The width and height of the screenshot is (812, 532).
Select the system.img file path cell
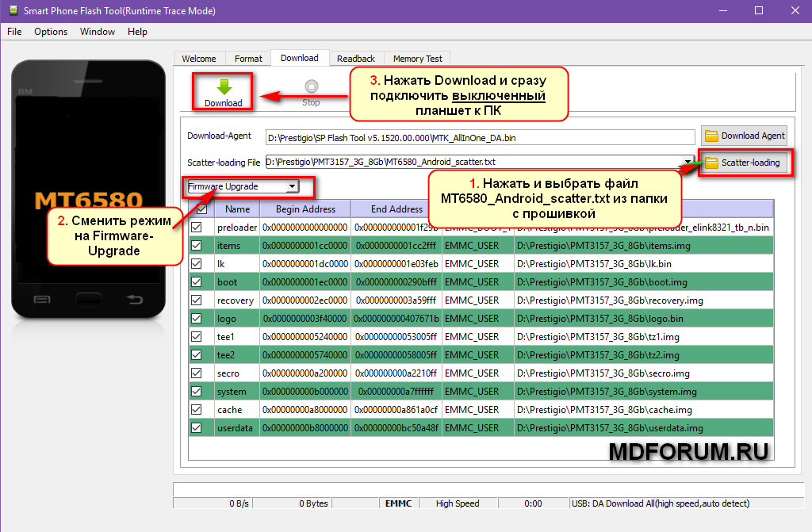(x=644, y=392)
